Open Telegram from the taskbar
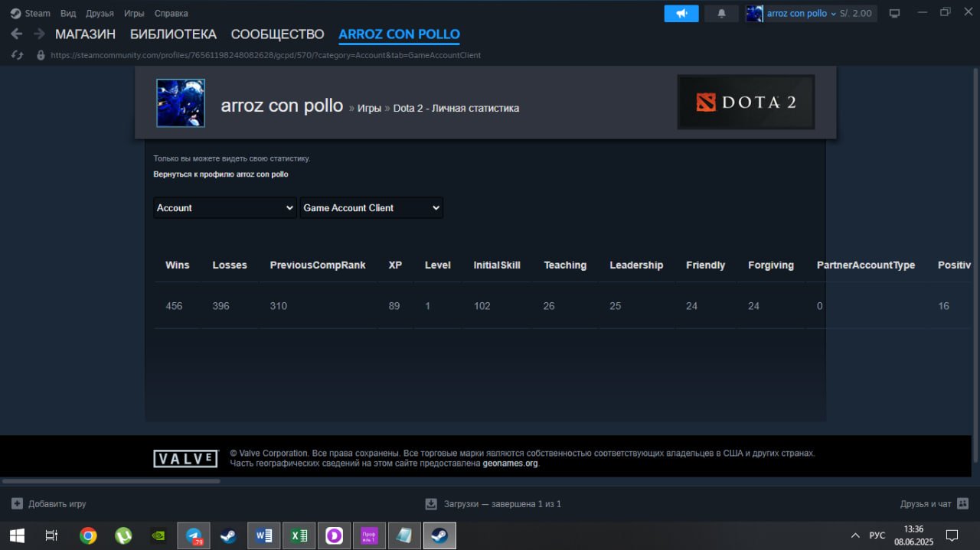The image size is (980, 550). pyautogui.click(x=194, y=536)
